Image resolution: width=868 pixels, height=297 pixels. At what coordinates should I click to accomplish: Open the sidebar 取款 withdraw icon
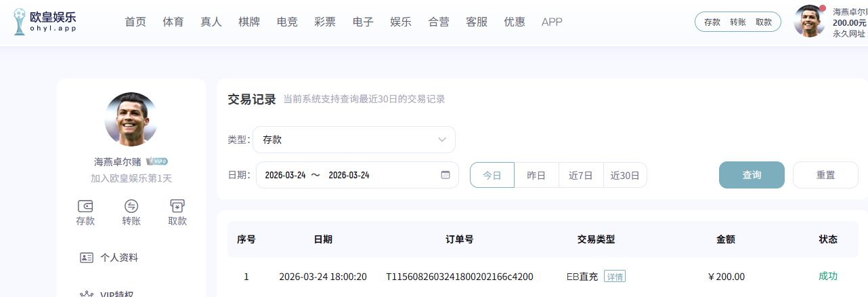pos(177,206)
